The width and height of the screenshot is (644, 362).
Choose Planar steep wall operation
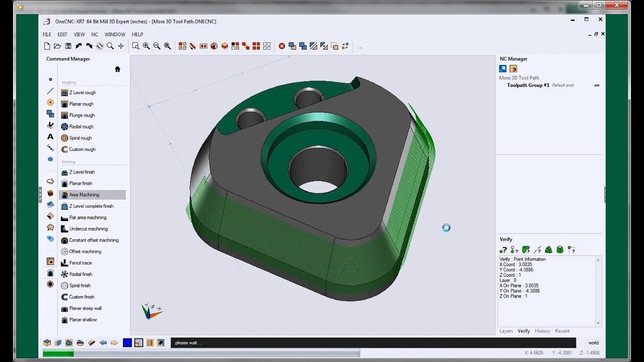(86, 308)
